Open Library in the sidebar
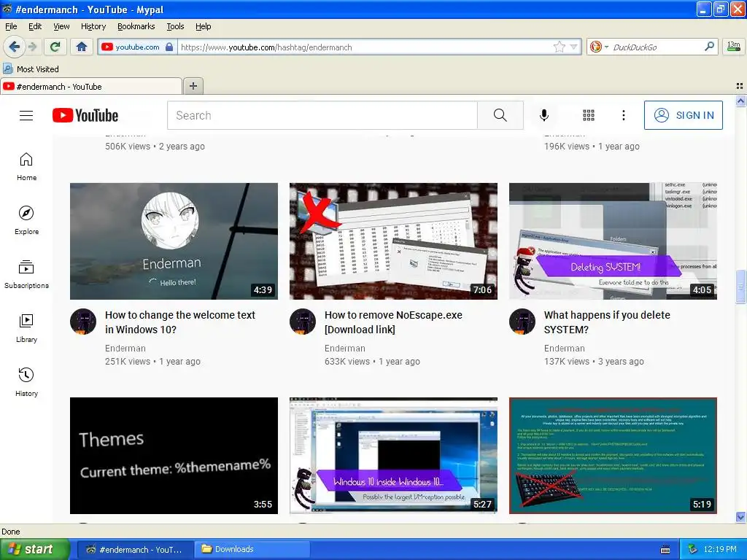The width and height of the screenshot is (747, 560). 26,328
